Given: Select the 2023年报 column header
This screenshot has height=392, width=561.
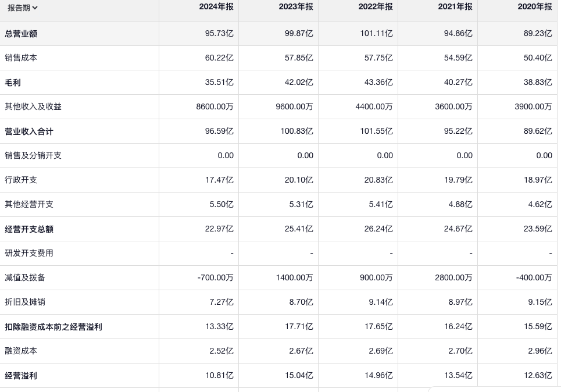Looking at the screenshot, I should point(296,7).
